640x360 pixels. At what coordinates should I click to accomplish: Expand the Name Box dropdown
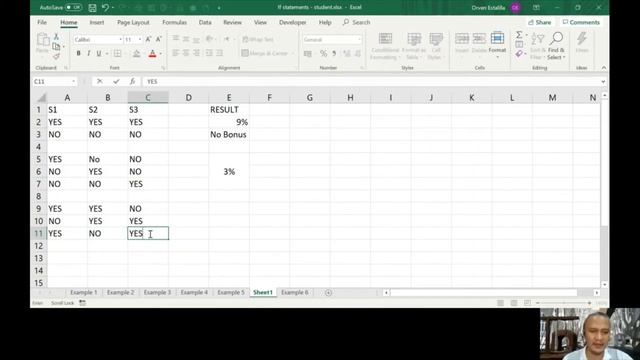73,82
